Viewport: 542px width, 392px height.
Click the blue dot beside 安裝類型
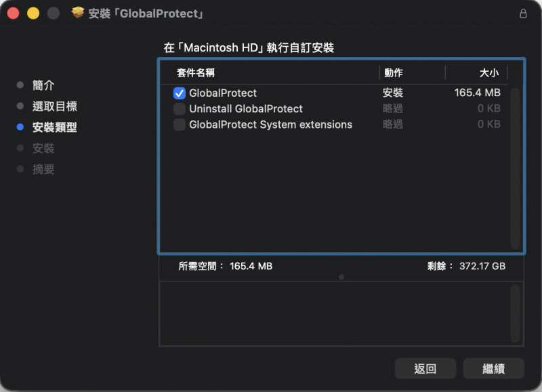20,127
